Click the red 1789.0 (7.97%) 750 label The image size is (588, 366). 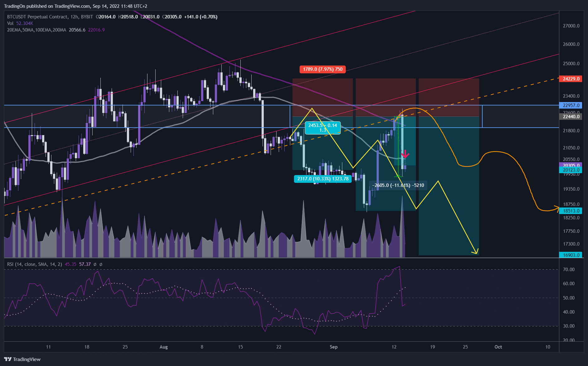pyautogui.click(x=323, y=69)
